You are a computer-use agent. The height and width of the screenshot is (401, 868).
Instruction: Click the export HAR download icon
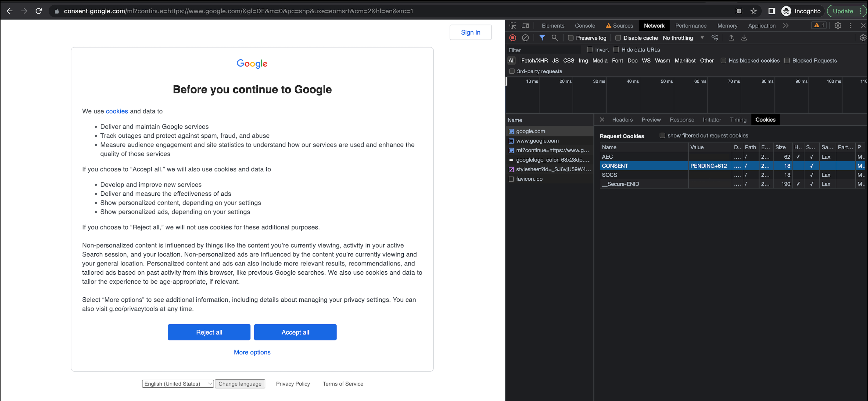744,38
